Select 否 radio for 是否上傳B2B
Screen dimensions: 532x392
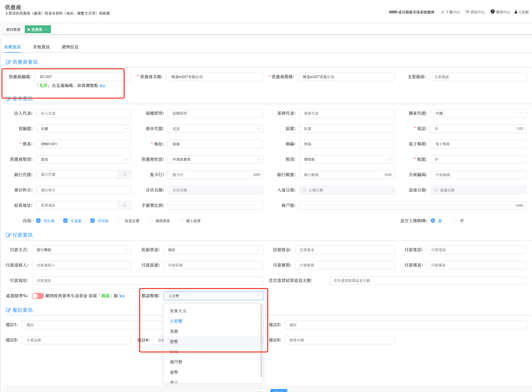pos(455,221)
